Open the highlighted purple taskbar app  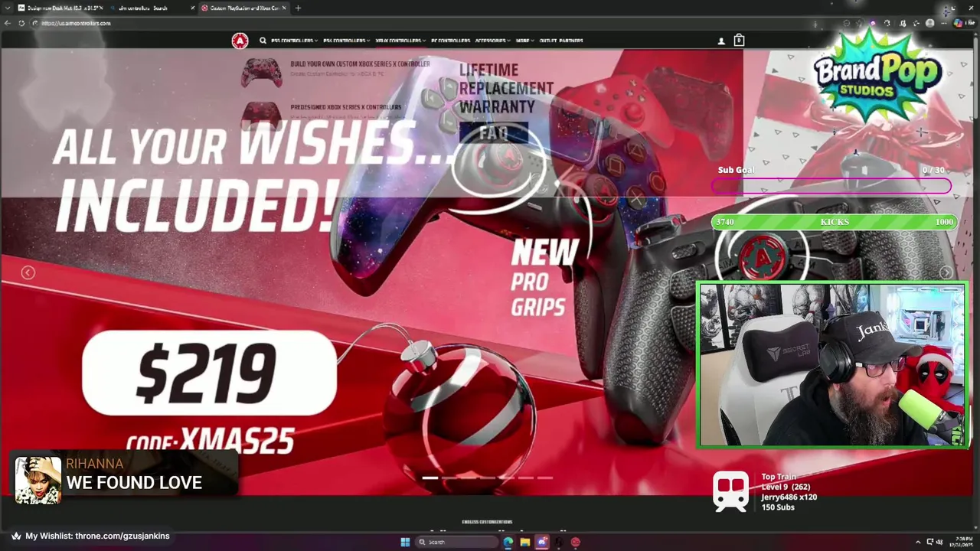[542, 542]
